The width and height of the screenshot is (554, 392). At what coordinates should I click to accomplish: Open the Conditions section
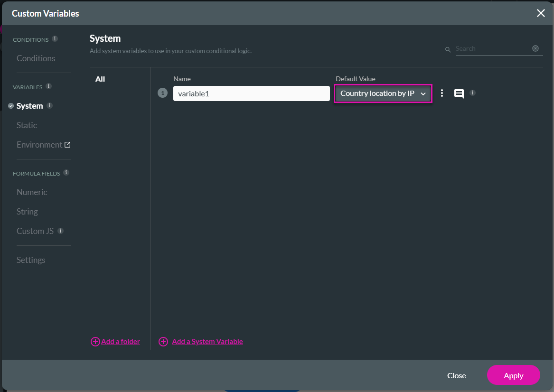pyautogui.click(x=36, y=58)
